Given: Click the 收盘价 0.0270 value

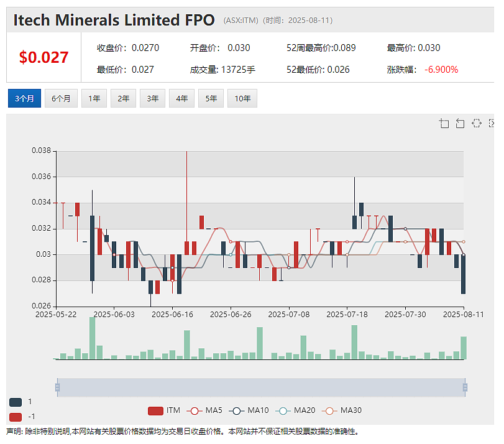Looking at the screenshot, I should [x=145, y=48].
